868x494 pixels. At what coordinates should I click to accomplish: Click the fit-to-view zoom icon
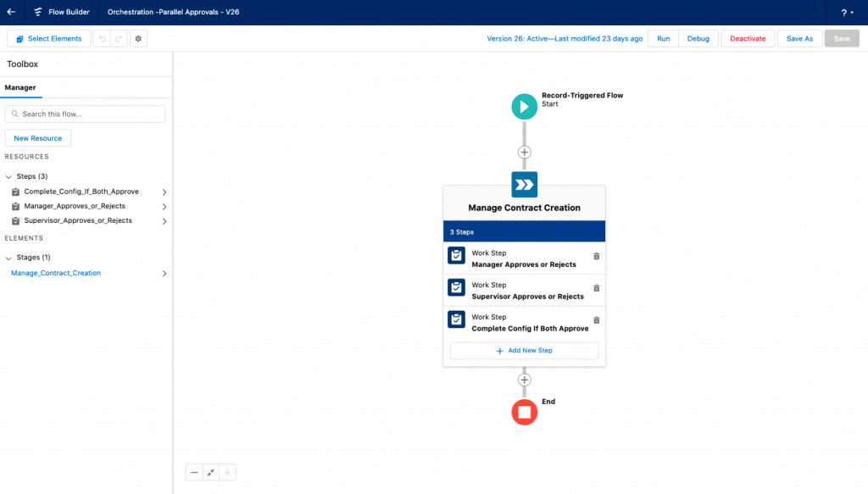coord(210,472)
